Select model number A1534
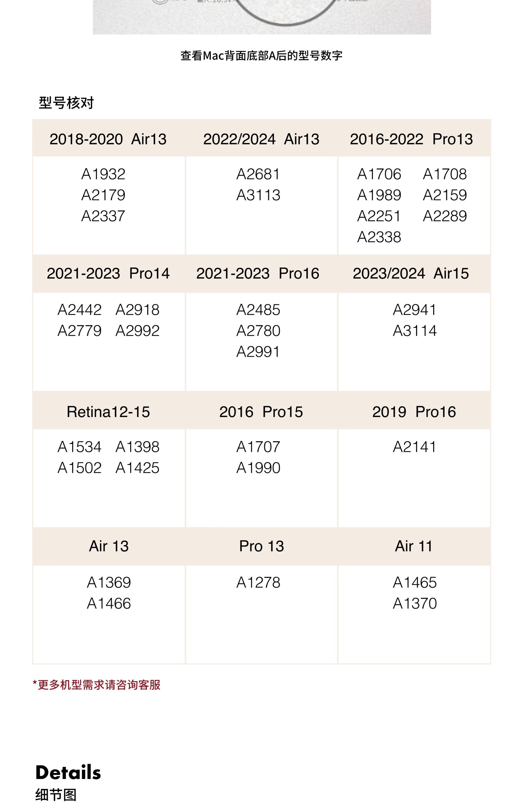The height and width of the screenshot is (812, 524). tap(79, 447)
